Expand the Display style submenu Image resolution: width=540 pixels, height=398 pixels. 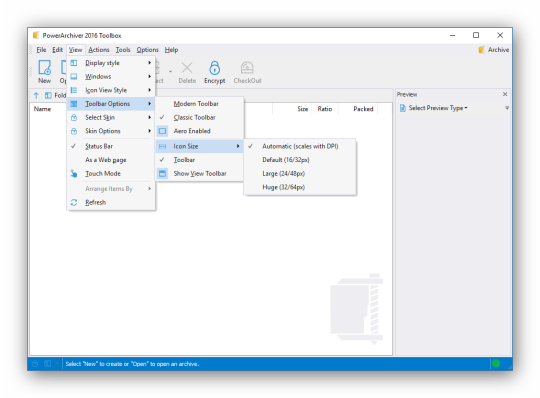point(111,63)
